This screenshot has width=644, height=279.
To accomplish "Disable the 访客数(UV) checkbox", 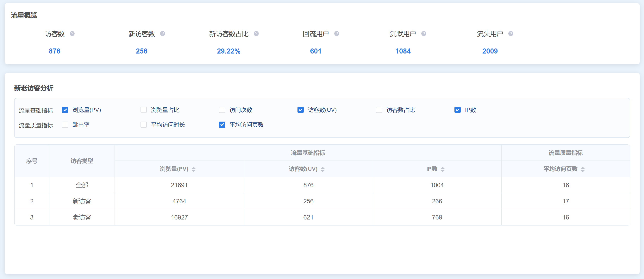I will click(301, 110).
